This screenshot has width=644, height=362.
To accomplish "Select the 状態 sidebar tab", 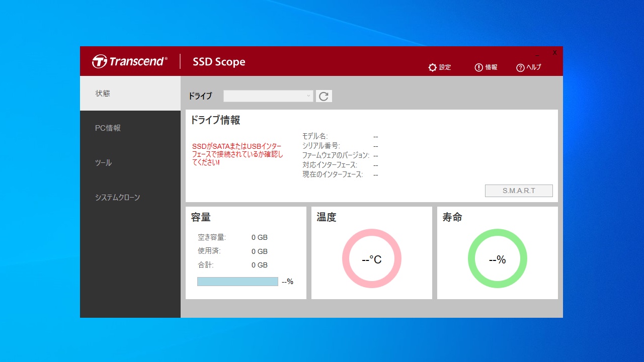I will coord(130,94).
